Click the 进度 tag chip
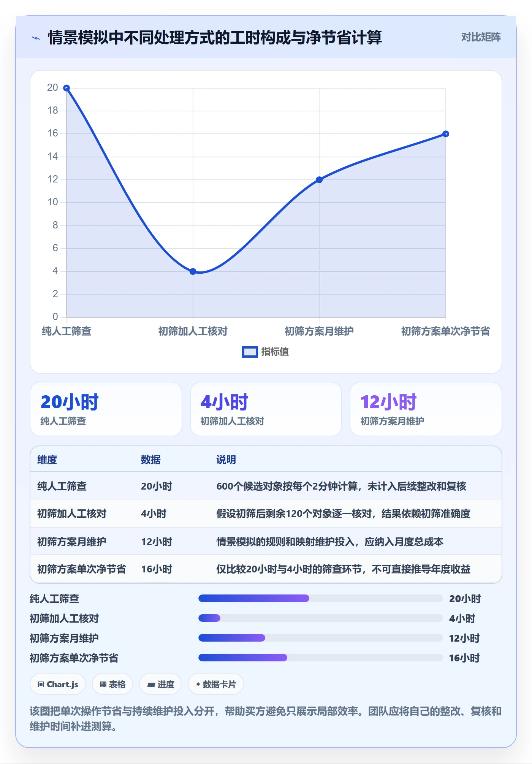 point(160,684)
